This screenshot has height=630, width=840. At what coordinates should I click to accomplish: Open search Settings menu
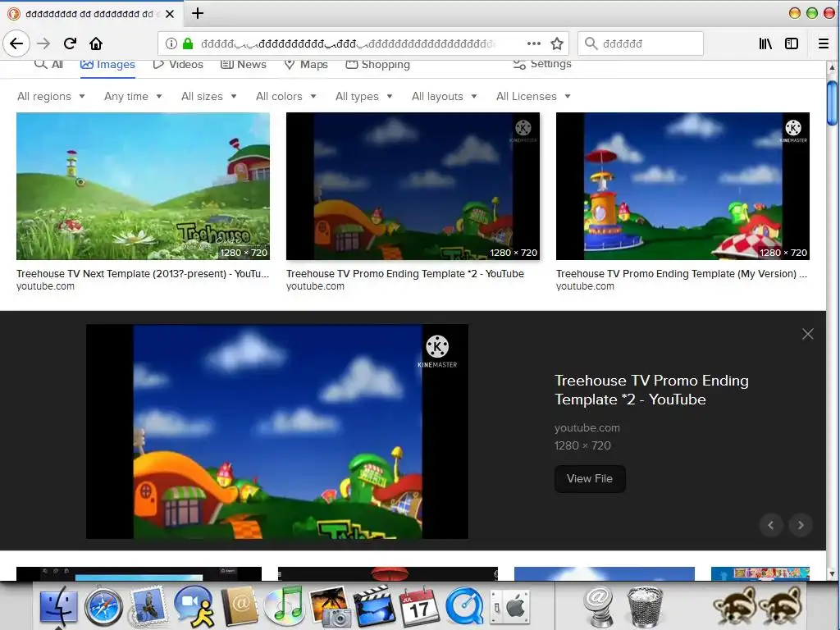pyautogui.click(x=542, y=64)
